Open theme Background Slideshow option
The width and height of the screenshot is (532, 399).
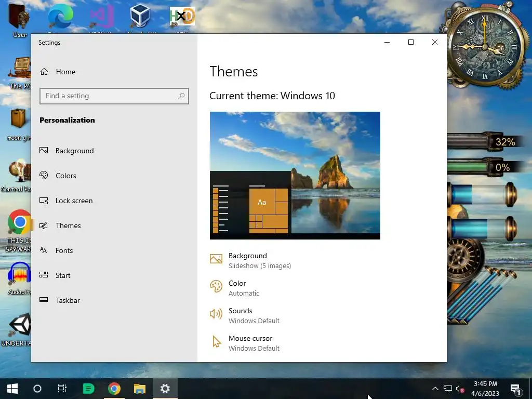[250, 261]
